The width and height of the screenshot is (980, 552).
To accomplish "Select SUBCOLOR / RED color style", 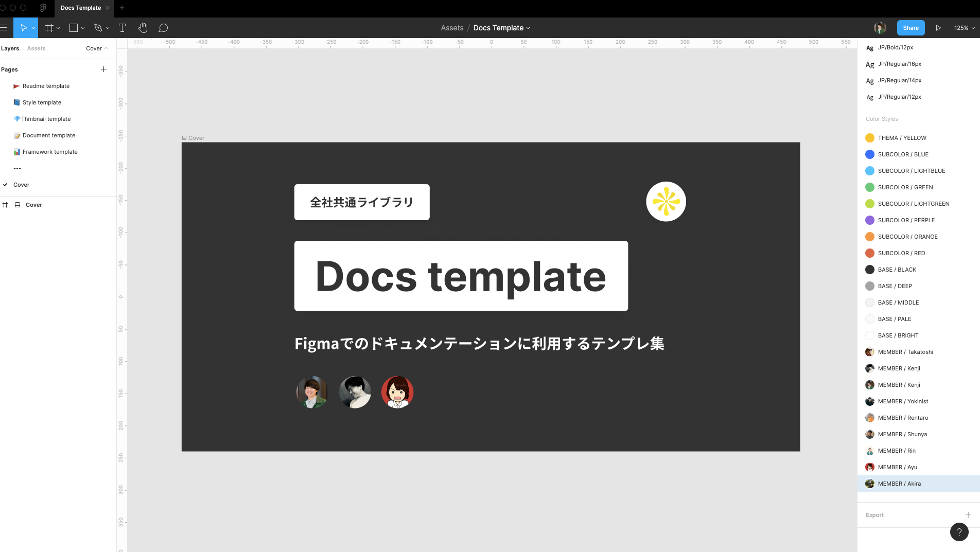I will [x=919, y=253].
